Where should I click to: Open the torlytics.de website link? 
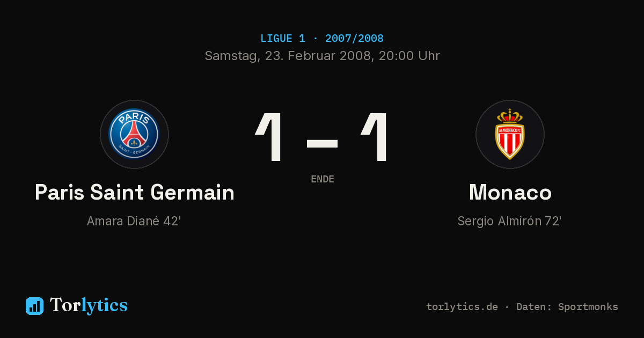point(462,307)
